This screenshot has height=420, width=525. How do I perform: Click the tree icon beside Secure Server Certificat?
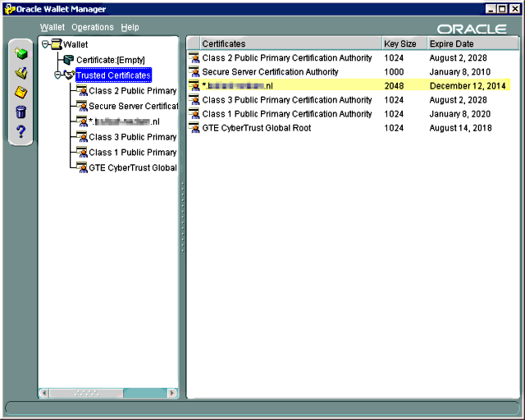coord(82,106)
